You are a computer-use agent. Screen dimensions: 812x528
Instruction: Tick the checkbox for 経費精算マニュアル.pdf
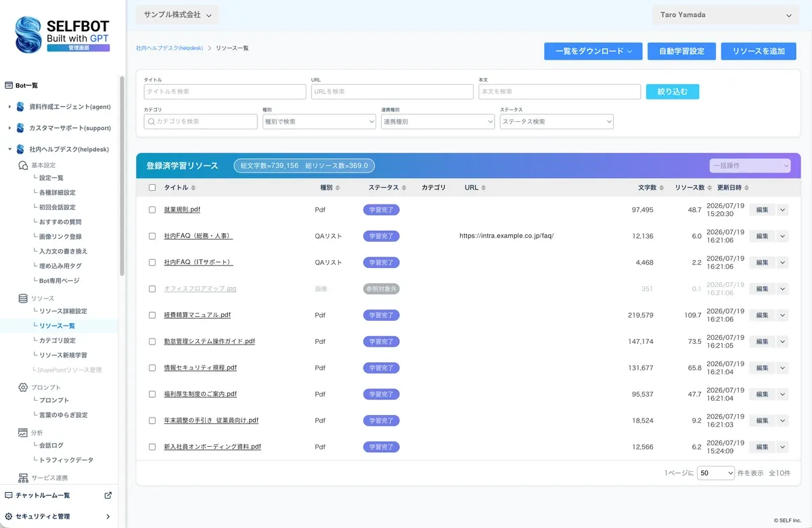152,315
